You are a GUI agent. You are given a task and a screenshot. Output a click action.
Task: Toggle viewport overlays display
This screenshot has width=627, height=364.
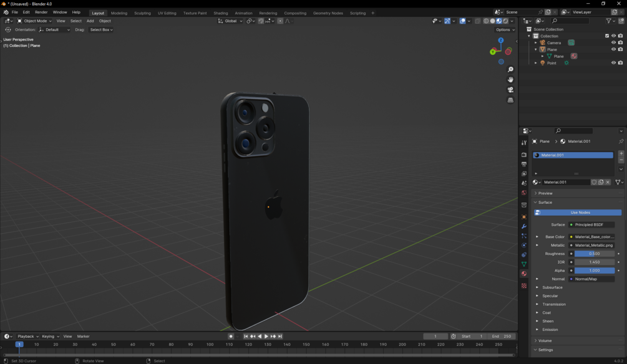coord(463,21)
